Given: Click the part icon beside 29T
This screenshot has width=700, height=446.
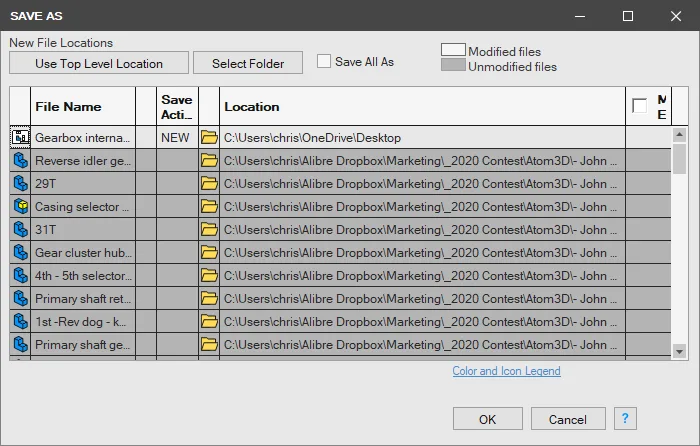Looking at the screenshot, I should [21, 183].
